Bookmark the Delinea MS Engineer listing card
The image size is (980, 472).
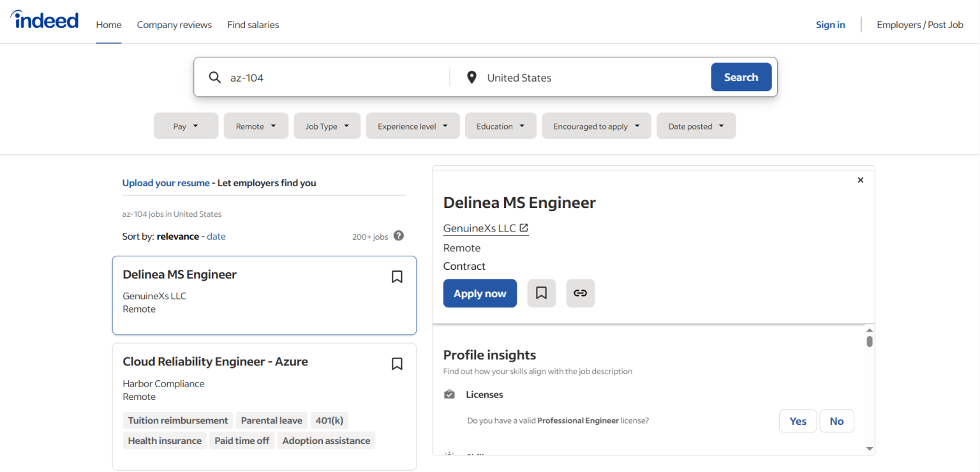(x=397, y=277)
